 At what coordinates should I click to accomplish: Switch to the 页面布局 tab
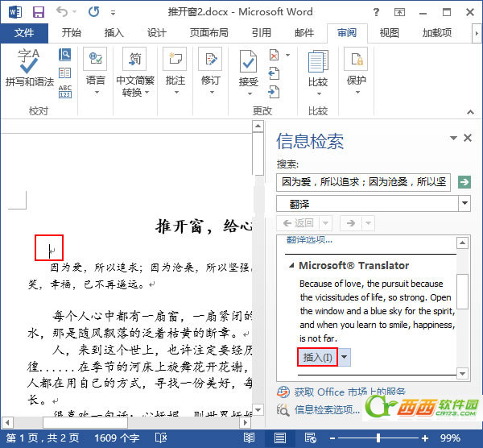pos(208,33)
